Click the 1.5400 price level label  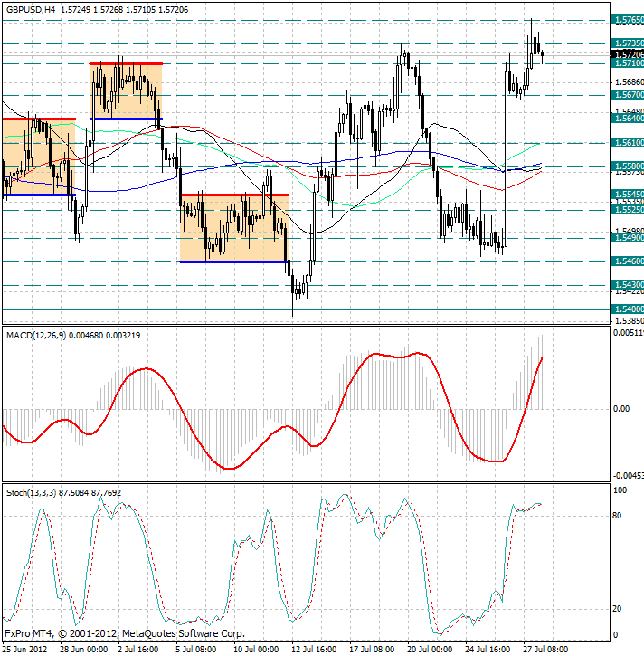628,309
